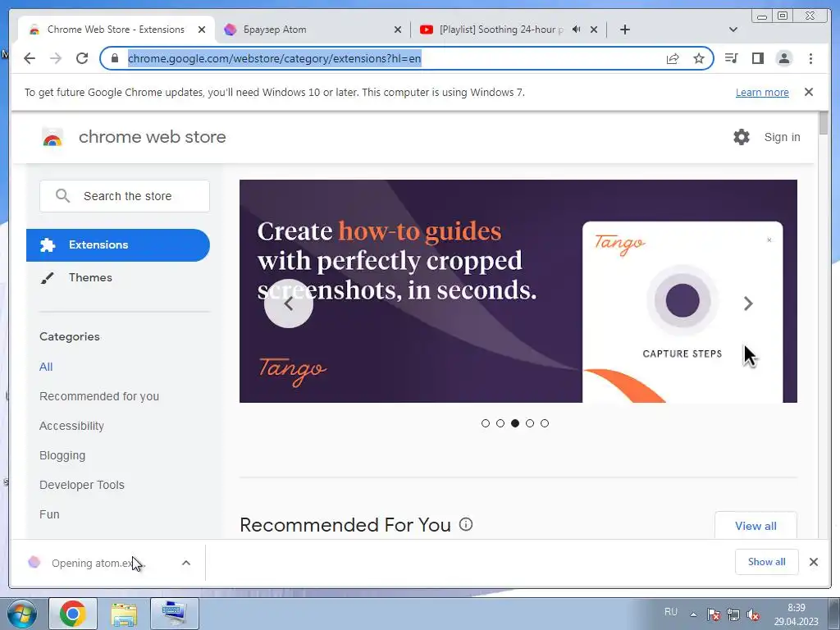Viewport: 840px width, 630px height.
Task: Click the page vertical scrollbar thumb
Action: 824,123
